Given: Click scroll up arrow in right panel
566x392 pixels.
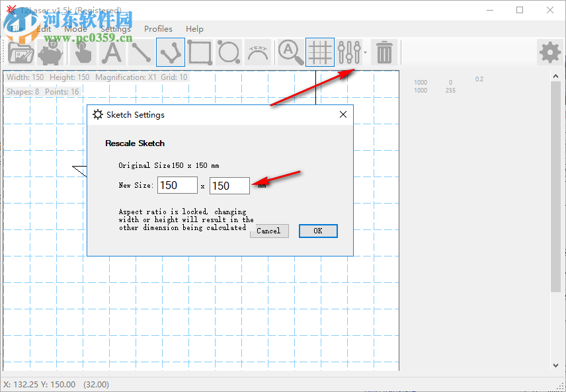Looking at the screenshot, I should point(556,76).
